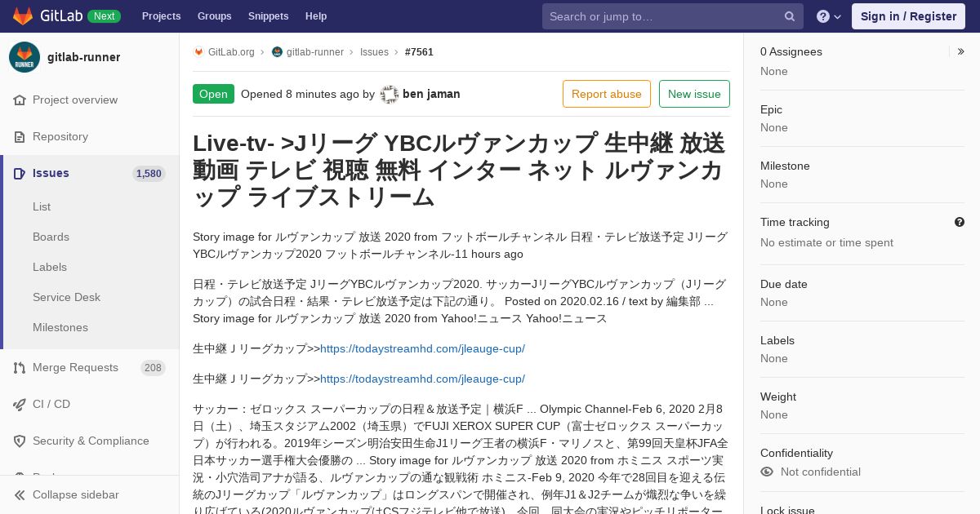980x514 pixels.
Task: Open the Repository section
Action: click(x=60, y=136)
